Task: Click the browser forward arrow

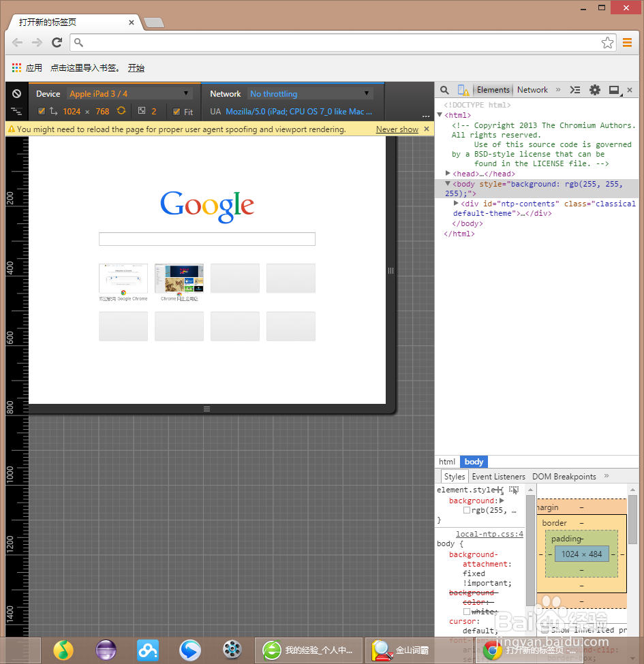Action: pos(37,42)
